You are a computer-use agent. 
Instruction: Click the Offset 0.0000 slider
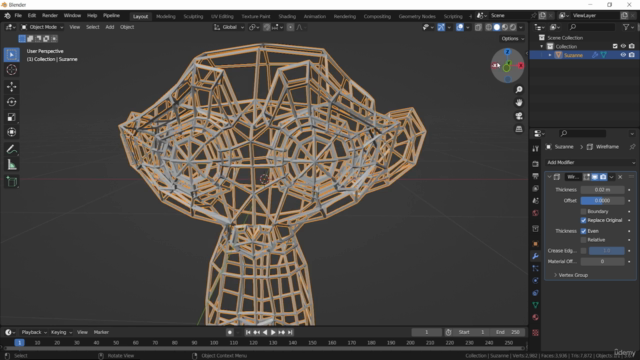pyautogui.click(x=602, y=201)
